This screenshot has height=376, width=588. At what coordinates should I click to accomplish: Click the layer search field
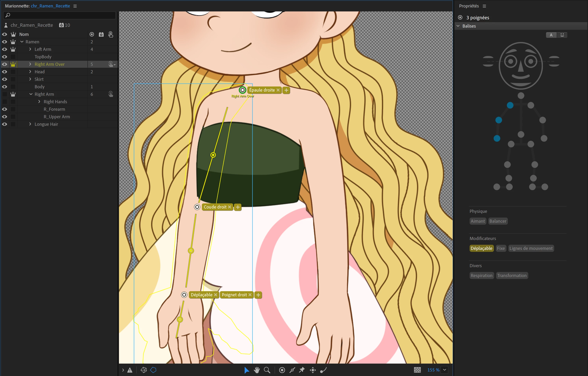coord(60,15)
